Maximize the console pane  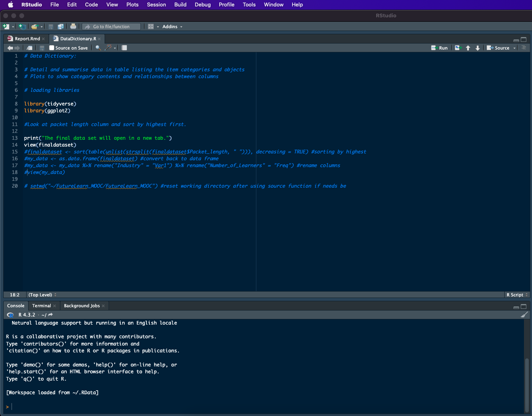pyautogui.click(x=524, y=306)
